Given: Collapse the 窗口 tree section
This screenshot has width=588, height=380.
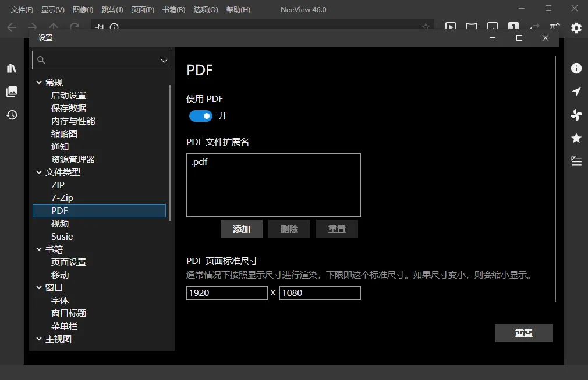Looking at the screenshot, I should coord(39,287).
